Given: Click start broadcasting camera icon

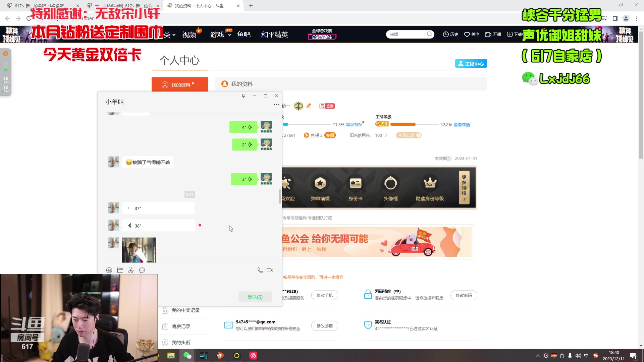Looking at the screenshot, I should click(493, 34).
